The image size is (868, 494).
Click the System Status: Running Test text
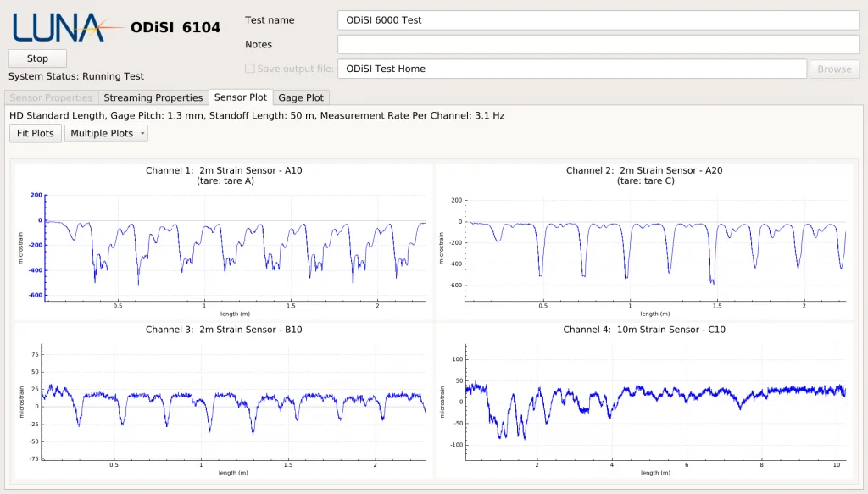coord(75,76)
